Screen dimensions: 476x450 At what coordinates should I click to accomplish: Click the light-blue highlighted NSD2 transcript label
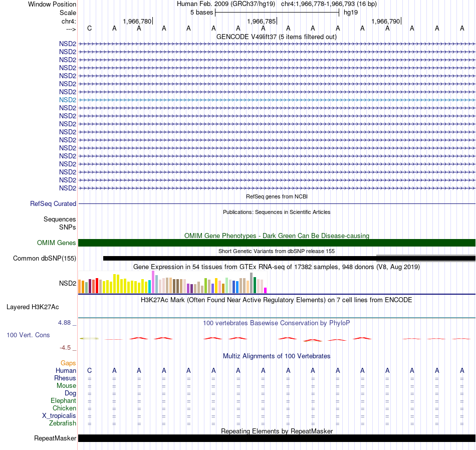(68, 100)
